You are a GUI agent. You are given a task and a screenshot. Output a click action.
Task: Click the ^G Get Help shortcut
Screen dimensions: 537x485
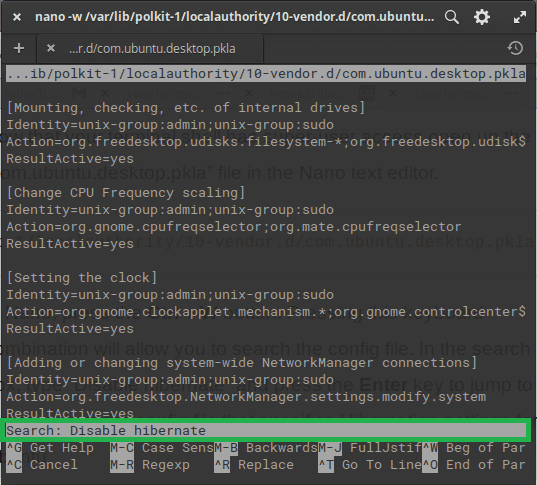click(x=50, y=448)
